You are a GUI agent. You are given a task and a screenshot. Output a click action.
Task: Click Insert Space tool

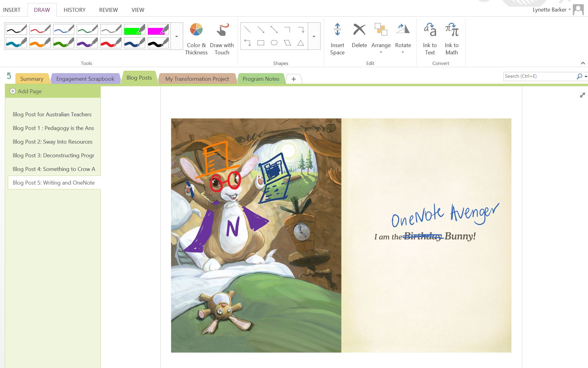click(x=337, y=39)
